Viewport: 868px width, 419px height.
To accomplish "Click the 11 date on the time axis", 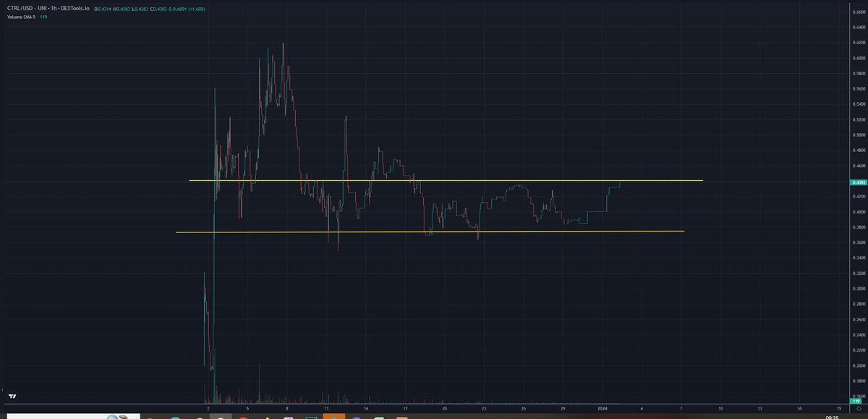I will coord(326,409).
